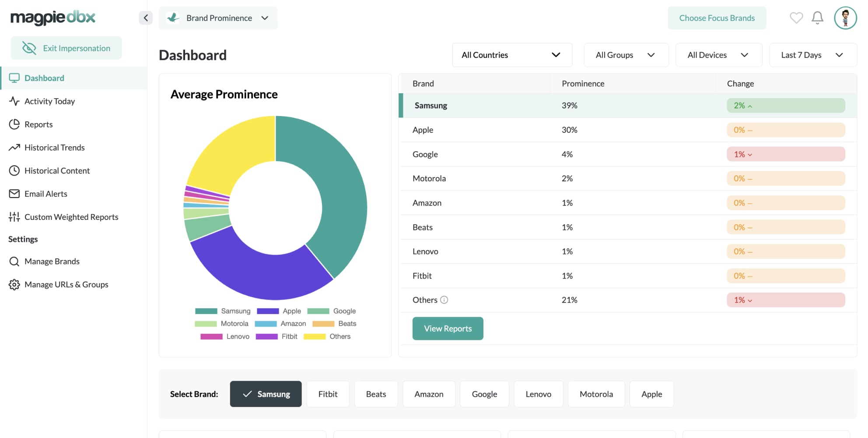Click Others 21% prominence value
Screen dimensions: 868x438
(569, 300)
